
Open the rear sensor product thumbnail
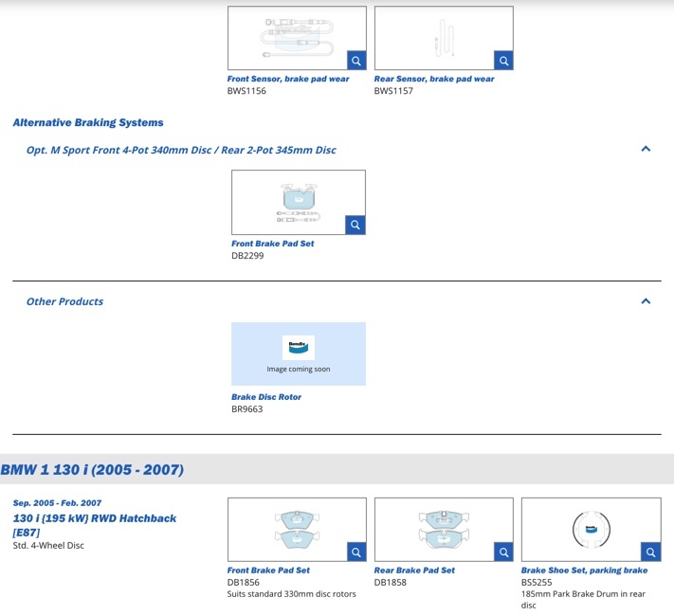(x=444, y=38)
